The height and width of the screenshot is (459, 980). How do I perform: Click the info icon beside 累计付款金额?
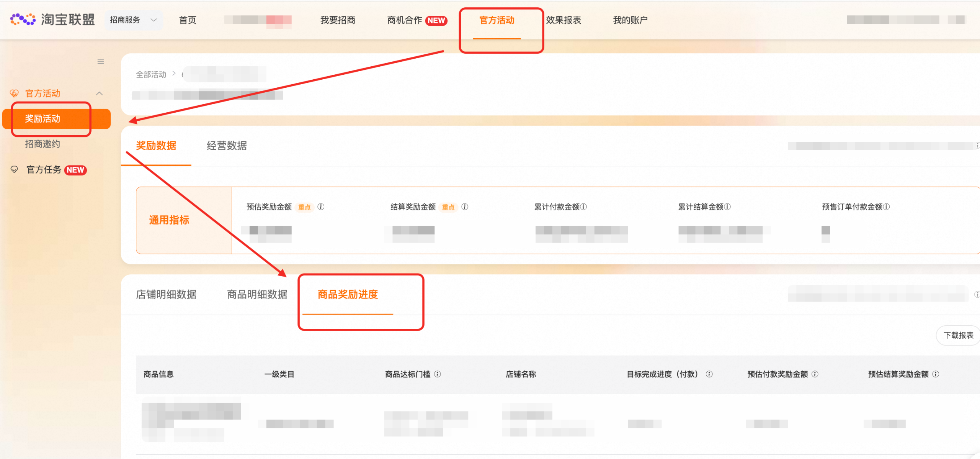583,207
